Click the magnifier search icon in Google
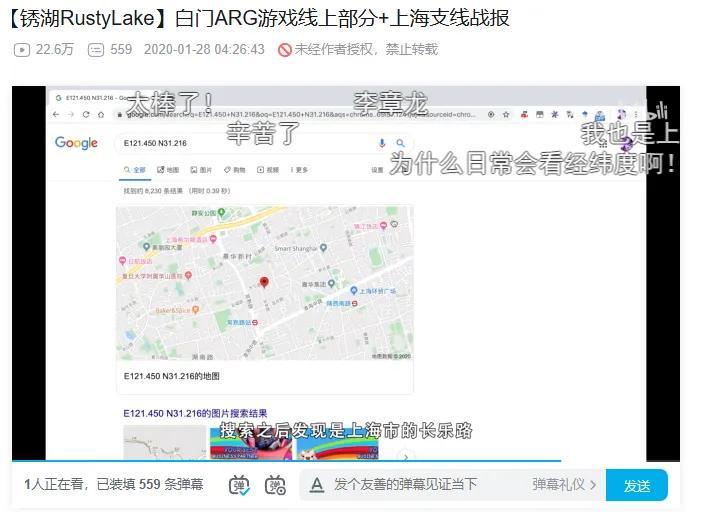This screenshot has height=512, width=701. pyautogui.click(x=400, y=143)
